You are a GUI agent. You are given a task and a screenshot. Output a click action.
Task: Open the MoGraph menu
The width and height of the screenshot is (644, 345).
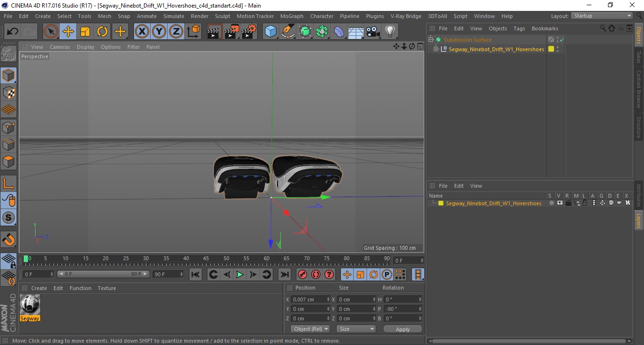(x=292, y=16)
